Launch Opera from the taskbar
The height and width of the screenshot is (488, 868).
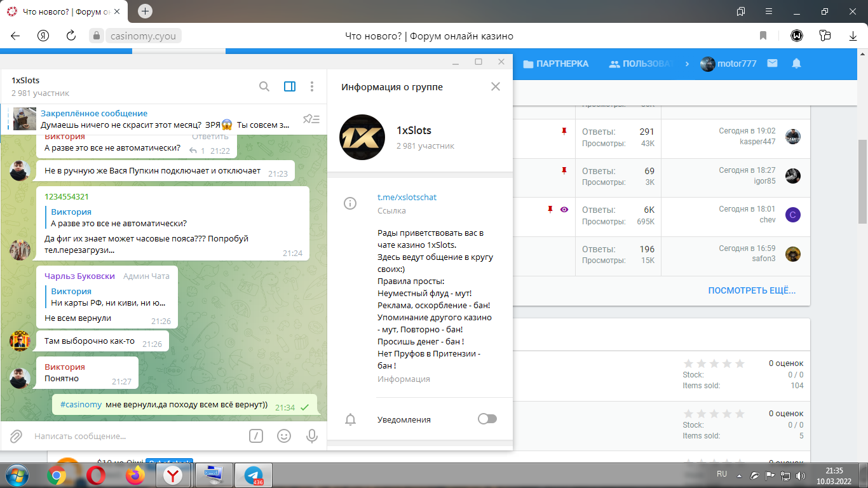click(x=96, y=475)
